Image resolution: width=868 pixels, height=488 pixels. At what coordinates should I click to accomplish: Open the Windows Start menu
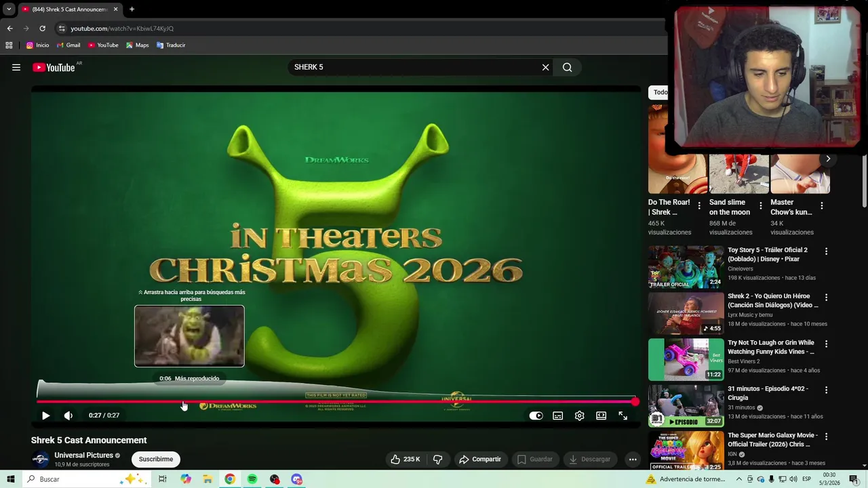pyautogui.click(x=10, y=479)
